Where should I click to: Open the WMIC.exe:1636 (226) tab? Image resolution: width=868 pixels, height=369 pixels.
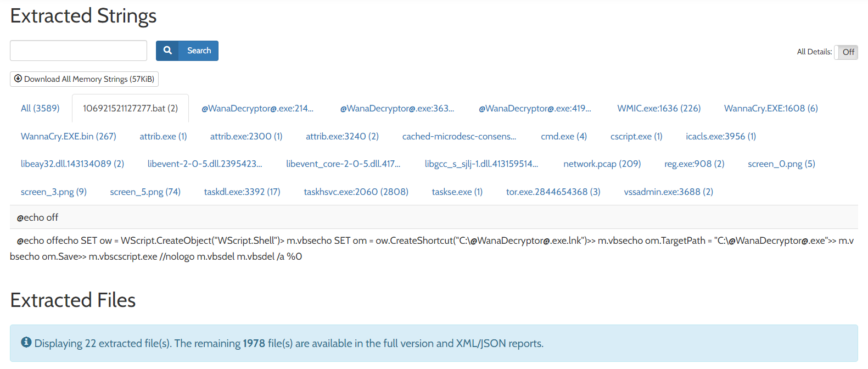pos(659,108)
